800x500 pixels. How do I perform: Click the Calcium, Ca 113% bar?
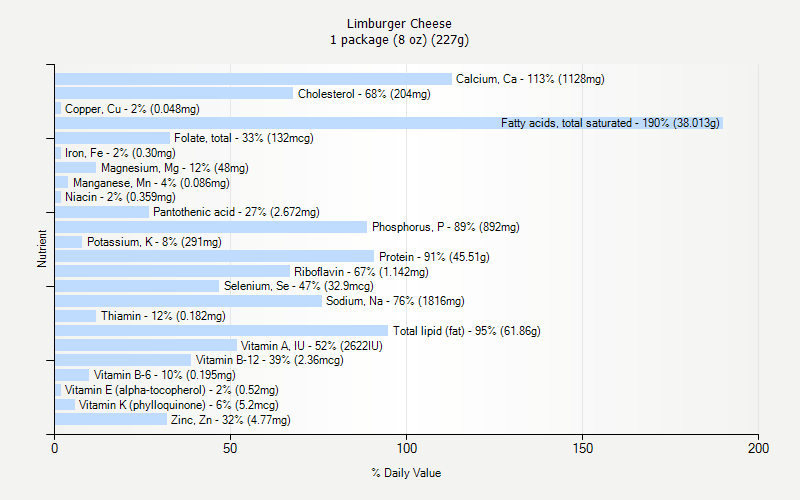(x=254, y=79)
